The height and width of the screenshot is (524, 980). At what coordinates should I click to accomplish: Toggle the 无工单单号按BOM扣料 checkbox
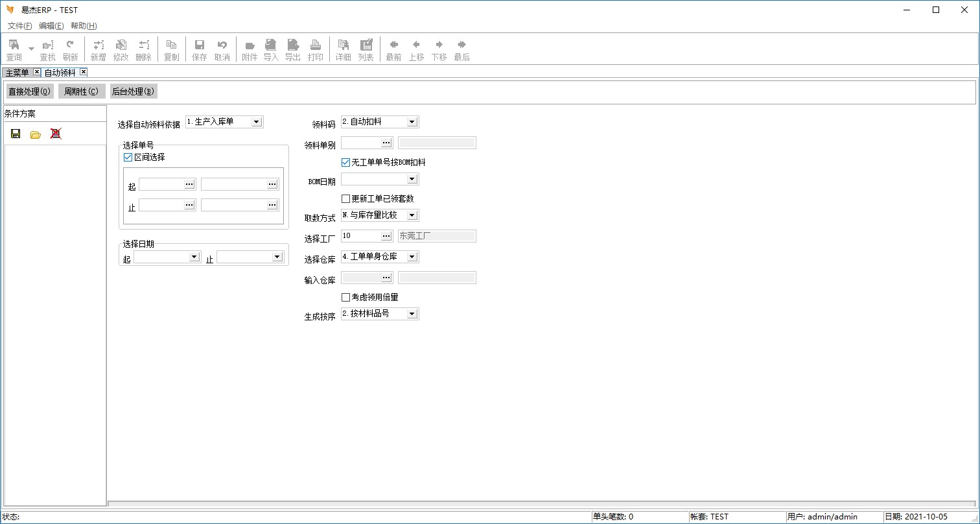pos(345,162)
